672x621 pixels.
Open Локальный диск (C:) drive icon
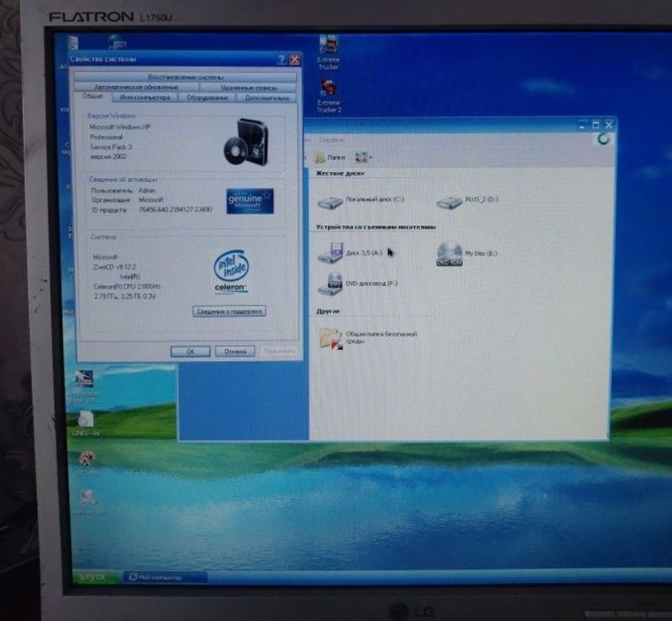(361, 201)
